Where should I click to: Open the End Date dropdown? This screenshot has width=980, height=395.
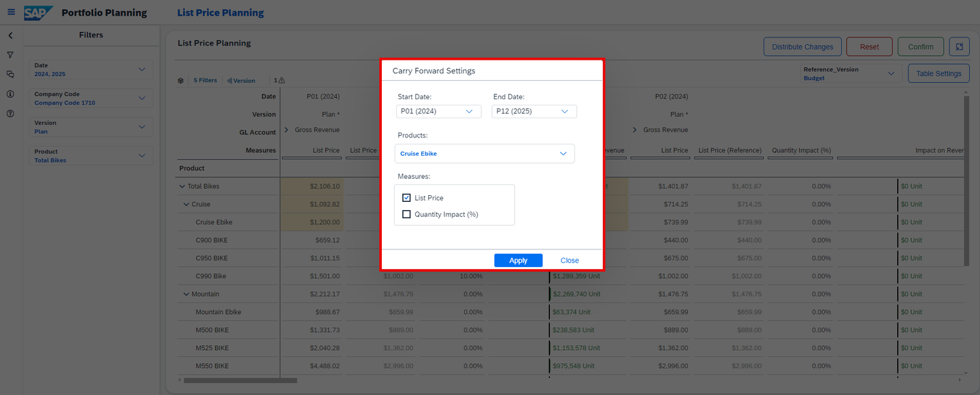(534, 111)
